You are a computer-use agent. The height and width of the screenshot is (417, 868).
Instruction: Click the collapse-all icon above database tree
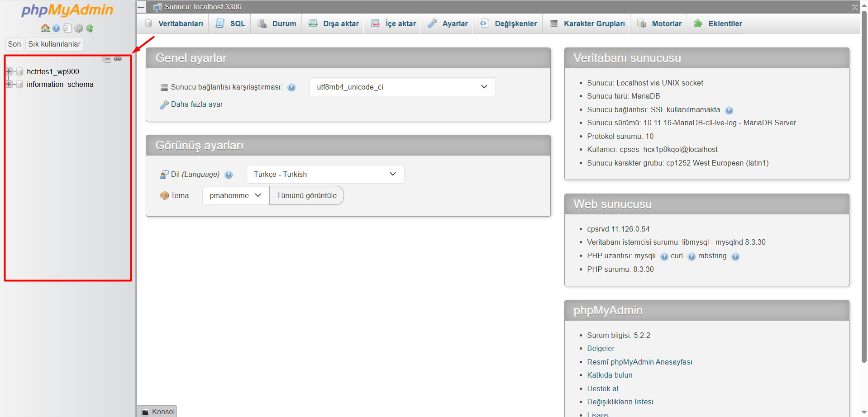(x=107, y=59)
